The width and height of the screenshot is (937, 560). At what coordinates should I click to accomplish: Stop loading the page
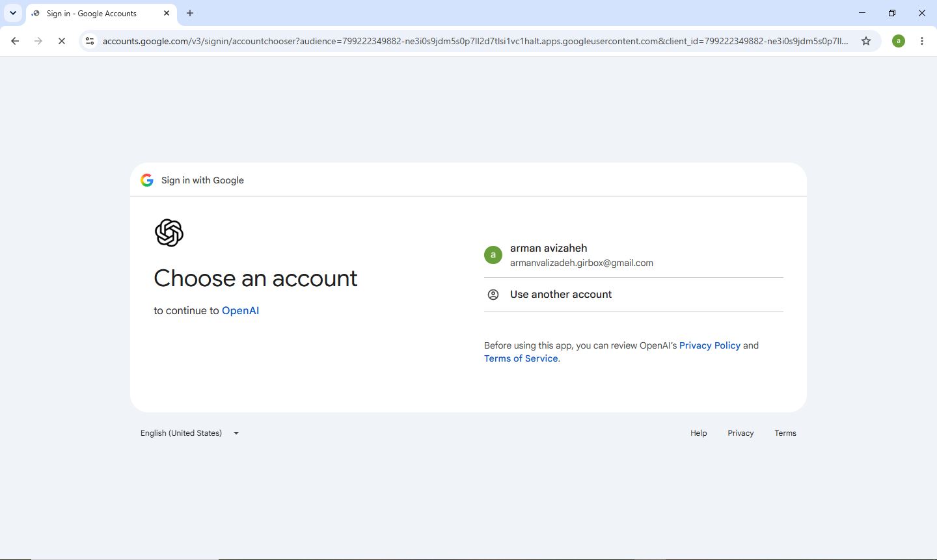tap(62, 41)
